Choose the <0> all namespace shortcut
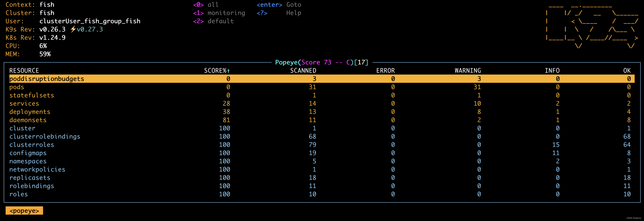Viewport: 644px width, 221px height. (206, 5)
